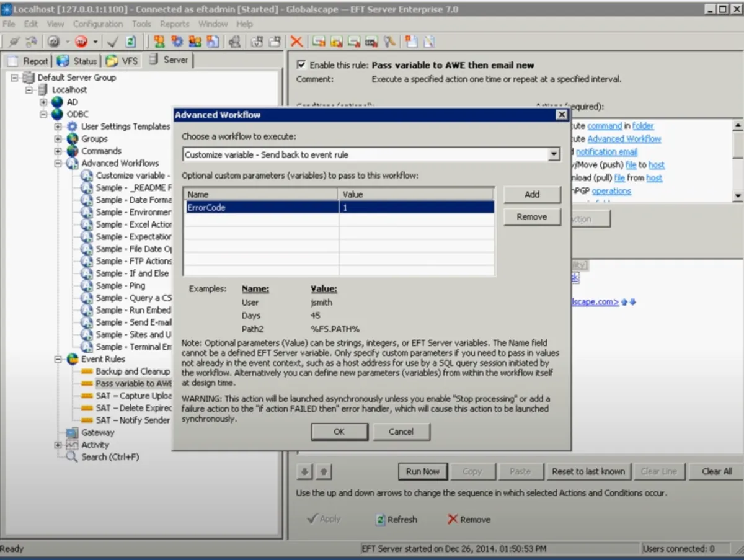Click the Clear All button
744x560 pixels.
tap(717, 471)
